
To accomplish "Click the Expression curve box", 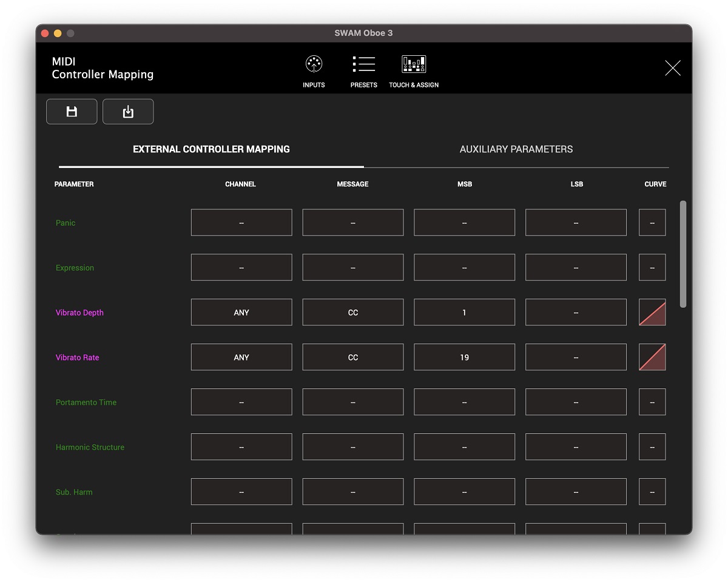I will pos(652,268).
